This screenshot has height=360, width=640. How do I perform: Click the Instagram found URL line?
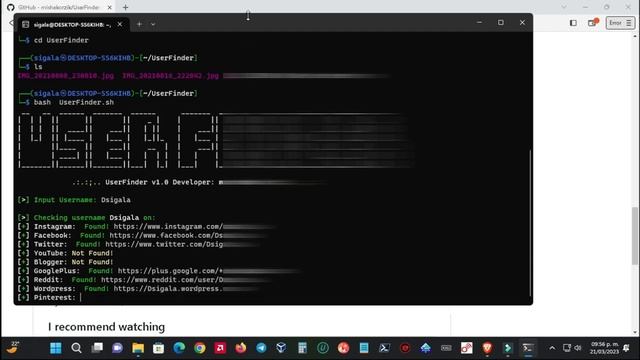click(x=146, y=227)
